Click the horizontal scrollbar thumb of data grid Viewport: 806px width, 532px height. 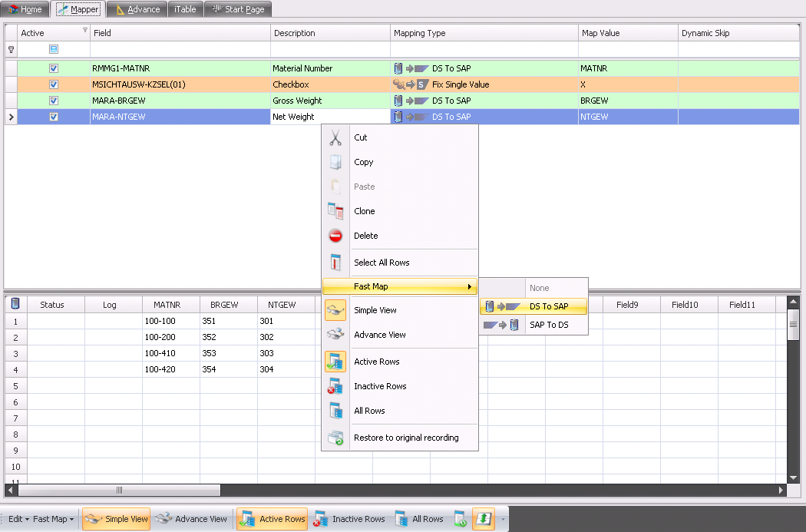119,491
